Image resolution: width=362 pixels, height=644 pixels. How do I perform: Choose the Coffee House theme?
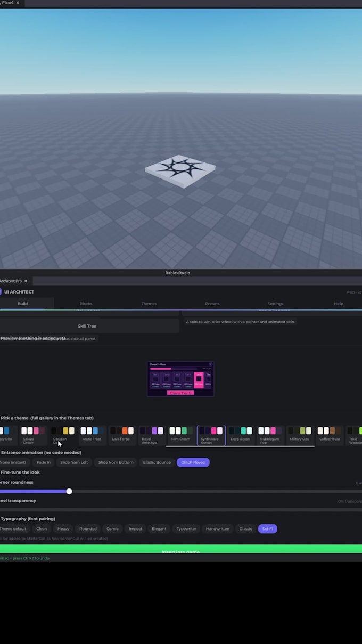330,435
